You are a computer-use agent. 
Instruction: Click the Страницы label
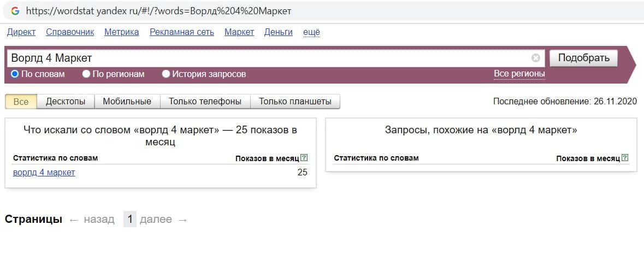[x=33, y=220]
